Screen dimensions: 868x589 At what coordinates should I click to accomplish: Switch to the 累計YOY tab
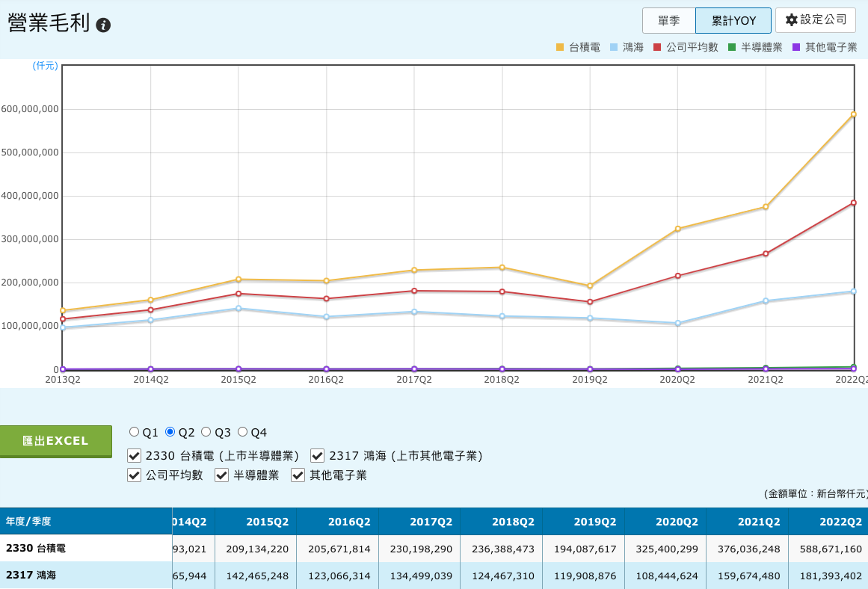[733, 21]
